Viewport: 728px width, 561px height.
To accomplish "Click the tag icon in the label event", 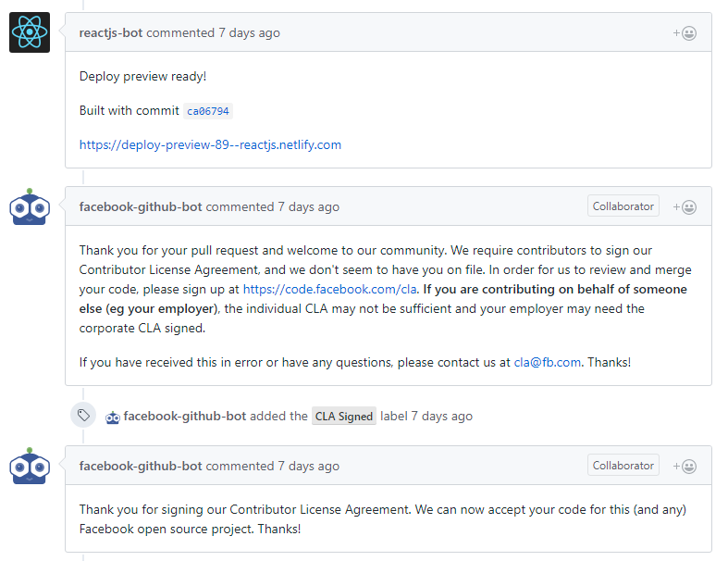I will click(83, 416).
